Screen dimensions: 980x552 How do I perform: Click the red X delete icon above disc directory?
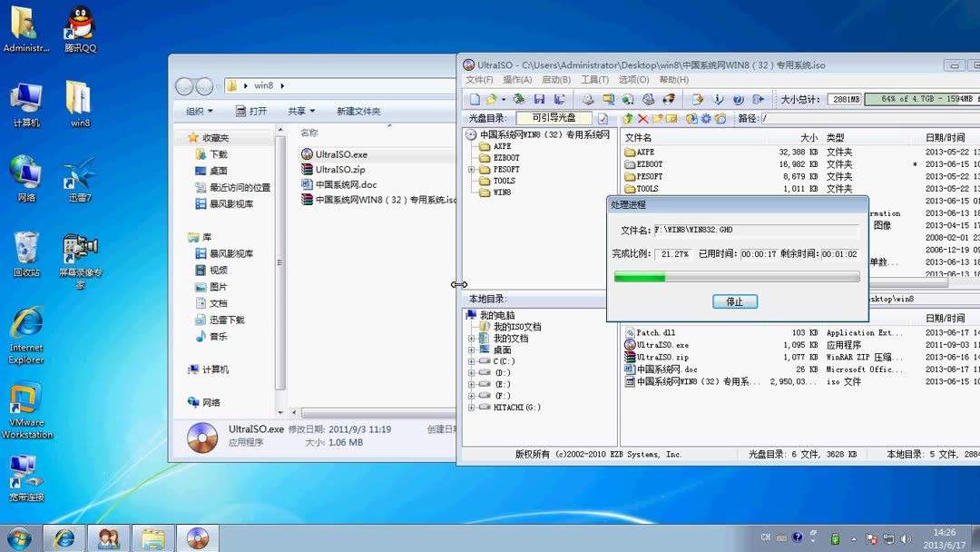(x=642, y=118)
